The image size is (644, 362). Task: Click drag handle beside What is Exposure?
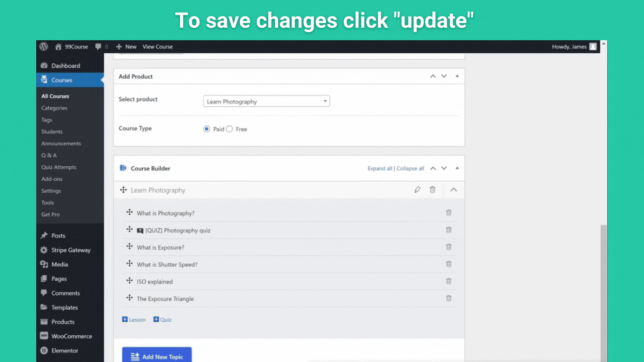tap(129, 247)
